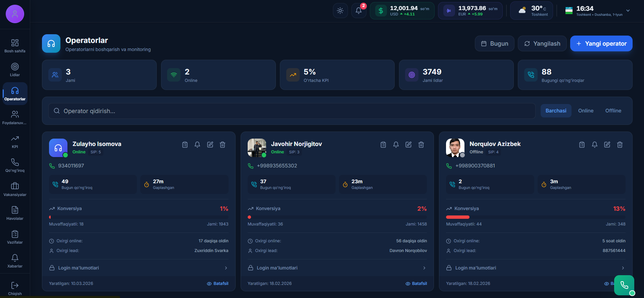Open the Toshkent weather widget

click(x=532, y=11)
